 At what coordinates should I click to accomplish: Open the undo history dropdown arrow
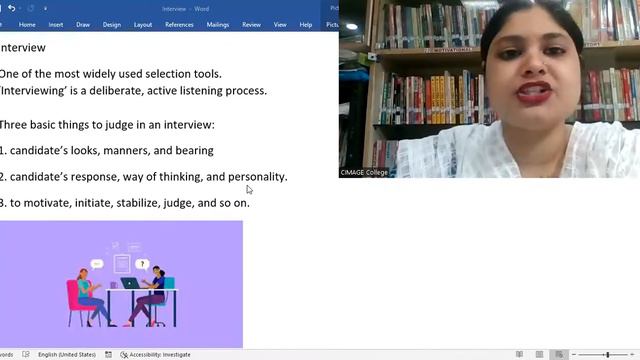tap(20, 9)
